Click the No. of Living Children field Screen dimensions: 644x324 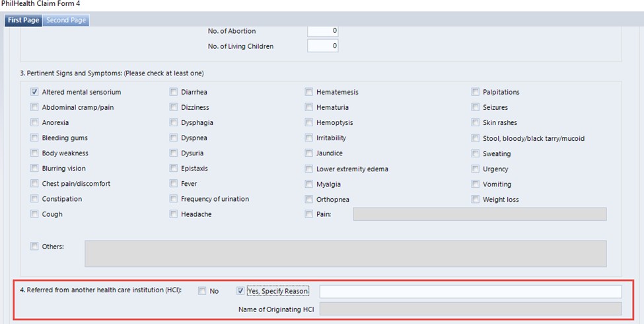coord(323,46)
